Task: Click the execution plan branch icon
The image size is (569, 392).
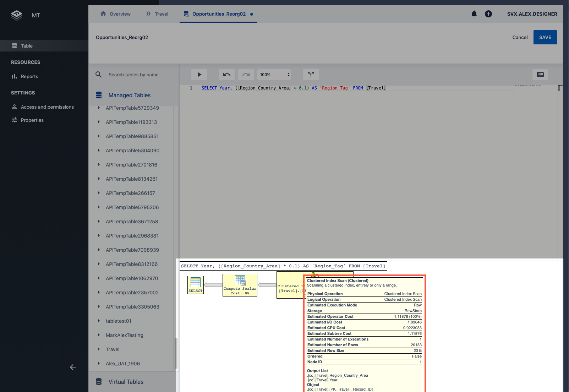Action: (311, 75)
